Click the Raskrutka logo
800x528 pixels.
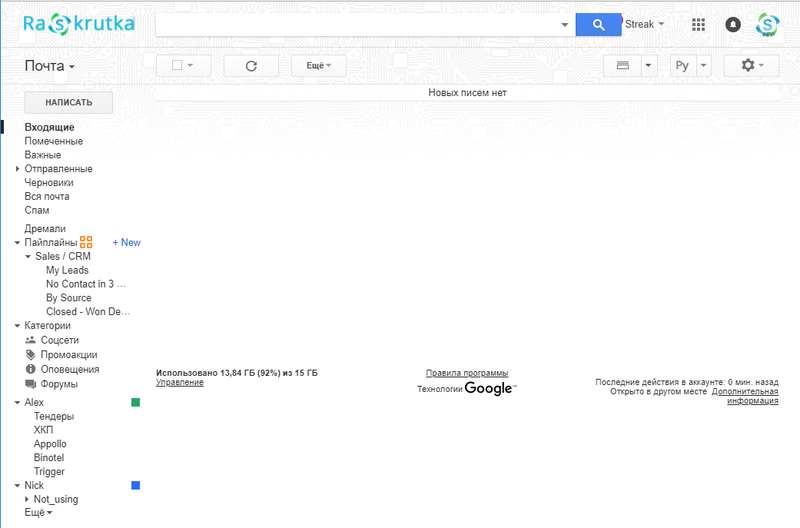click(x=79, y=24)
